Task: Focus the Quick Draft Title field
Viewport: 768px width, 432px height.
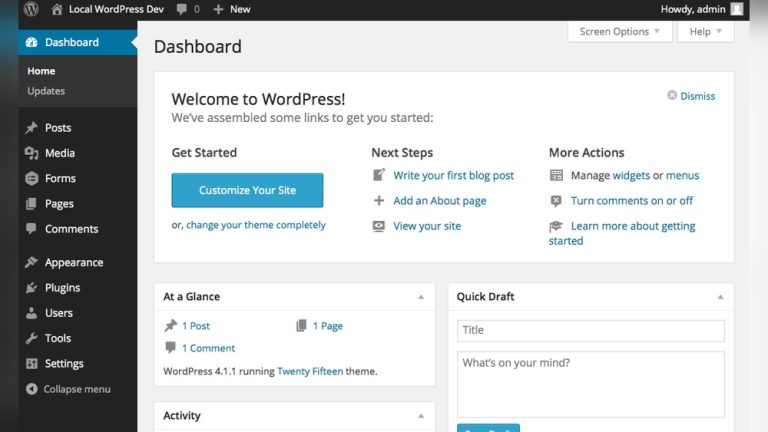Action: point(591,331)
